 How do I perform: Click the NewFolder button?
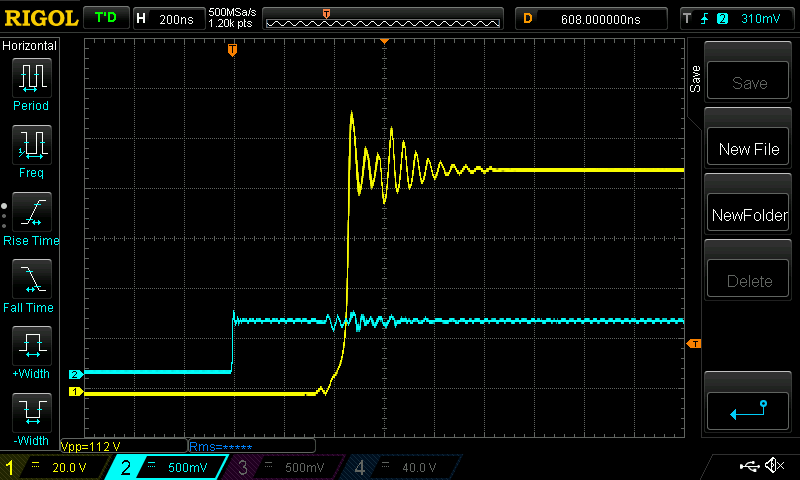click(749, 215)
